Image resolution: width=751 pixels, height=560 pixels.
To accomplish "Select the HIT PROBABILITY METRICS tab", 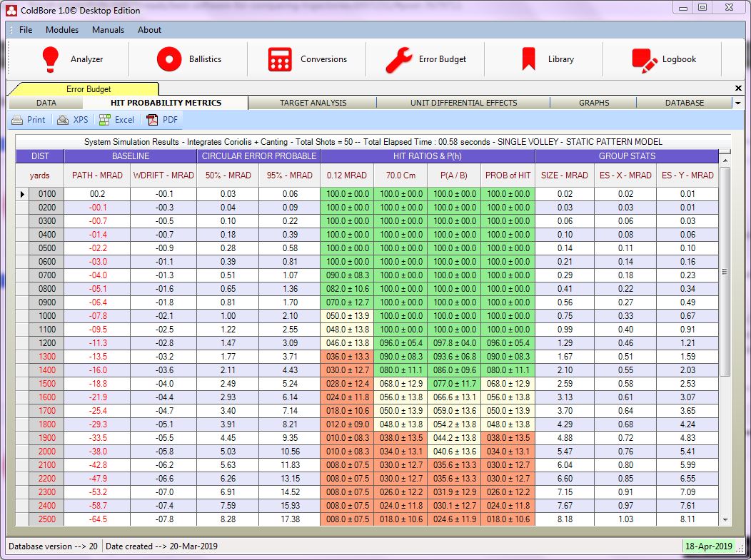I will pyautogui.click(x=166, y=103).
